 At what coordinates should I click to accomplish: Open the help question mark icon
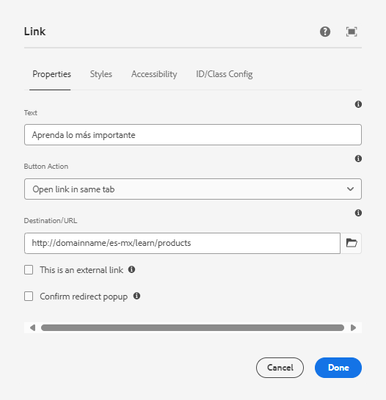point(325,32)
